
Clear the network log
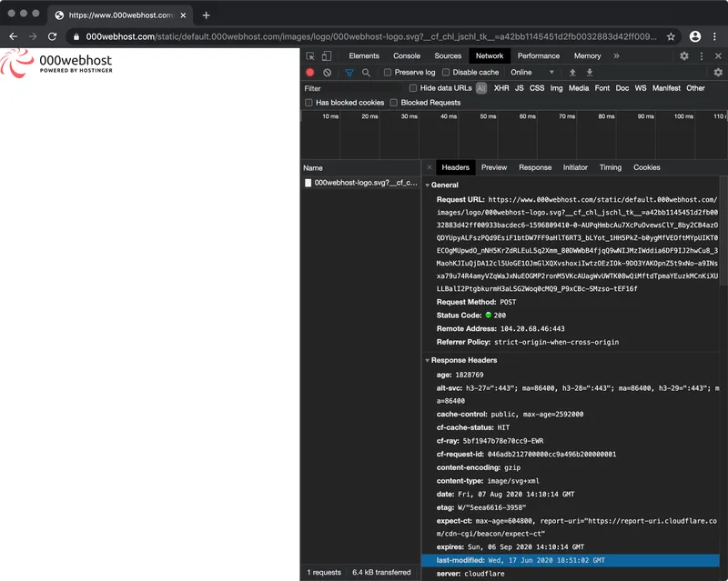(328, 73)
